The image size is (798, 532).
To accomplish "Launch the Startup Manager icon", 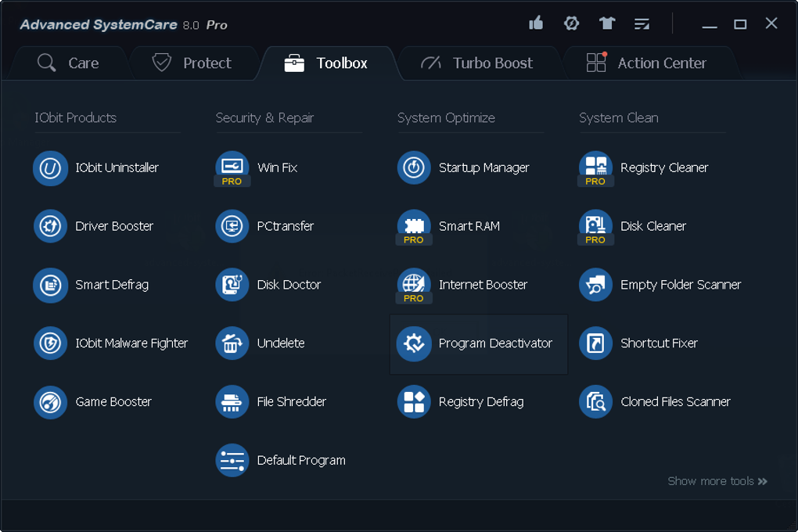I will 414,168.
